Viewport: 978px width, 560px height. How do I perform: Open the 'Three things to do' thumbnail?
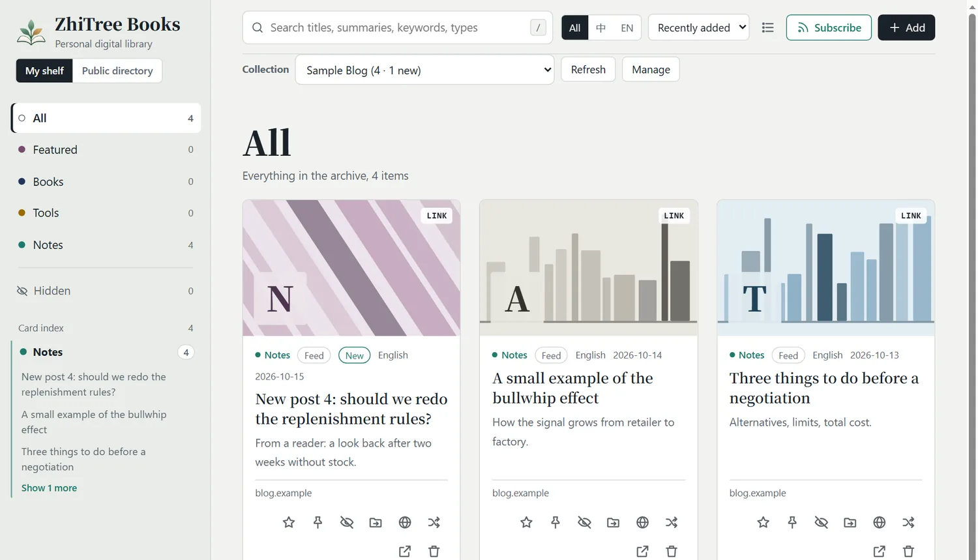click(x=825, y=268)
